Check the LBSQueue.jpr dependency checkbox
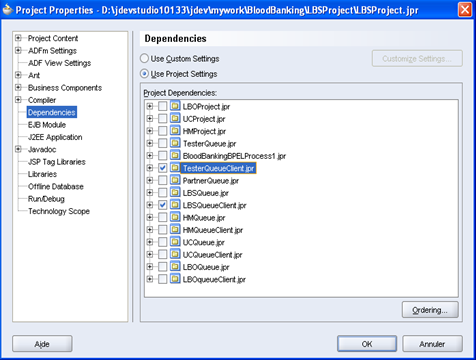Viewport: 476px width, 360px height. (162, 193)
